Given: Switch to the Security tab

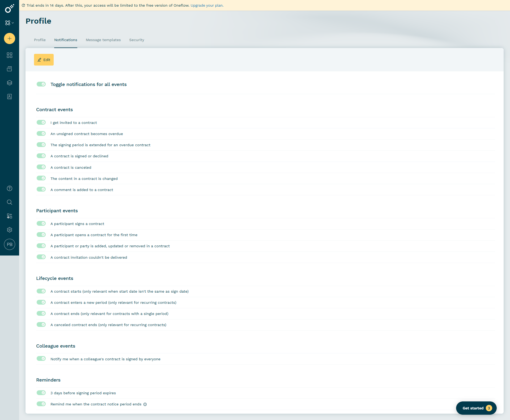Looking at the screenshot, I should [x=137, y=40].
